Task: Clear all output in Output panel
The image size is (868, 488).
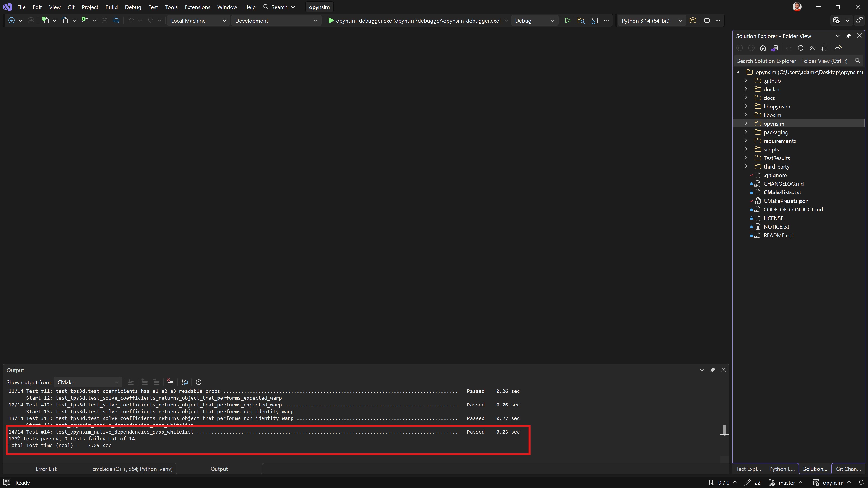Action: tap(170, 382)
